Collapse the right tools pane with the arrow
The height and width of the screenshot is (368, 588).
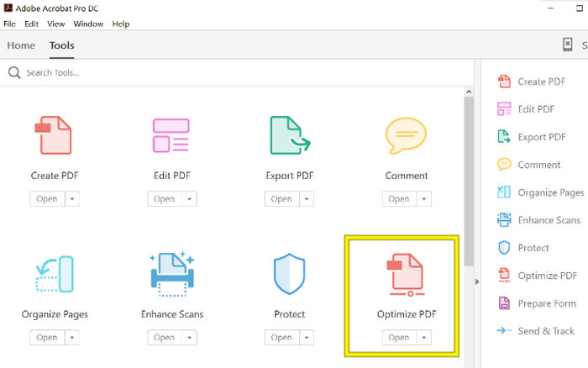point(477,281)
